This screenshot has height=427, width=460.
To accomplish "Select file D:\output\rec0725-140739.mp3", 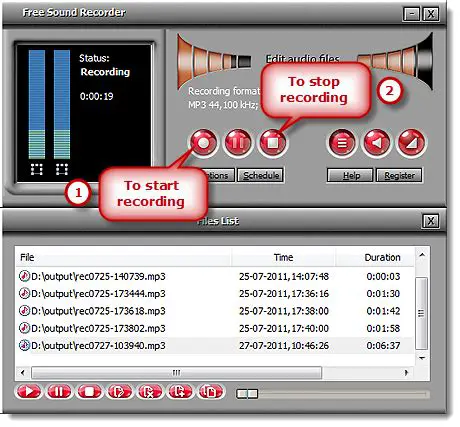I will tap(98, 276).
